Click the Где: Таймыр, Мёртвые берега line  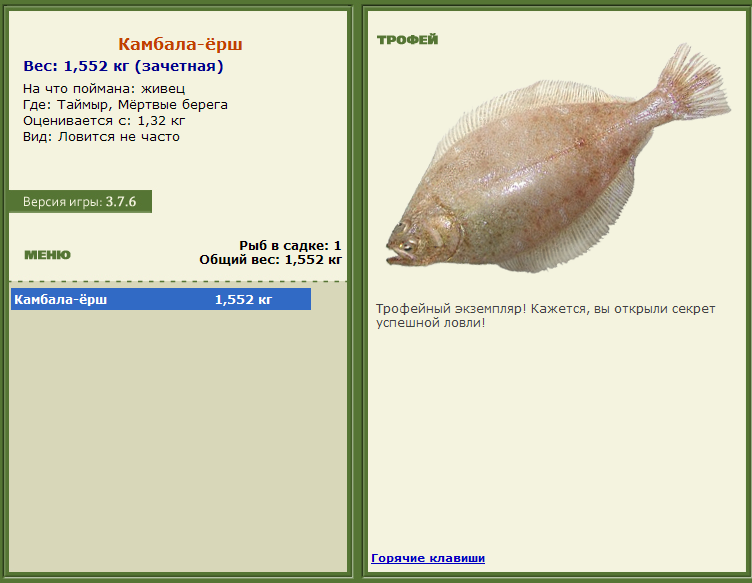pyautogui.click(x=125, y=105)
